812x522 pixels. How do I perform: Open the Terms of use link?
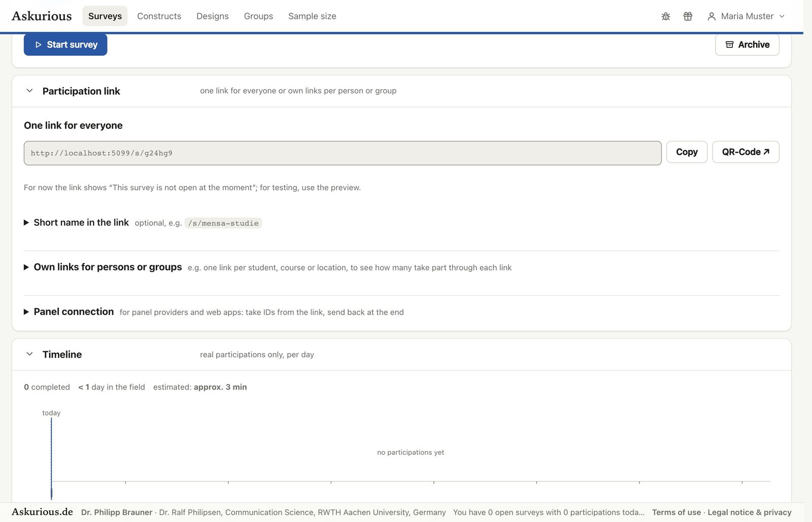(676, 512)
